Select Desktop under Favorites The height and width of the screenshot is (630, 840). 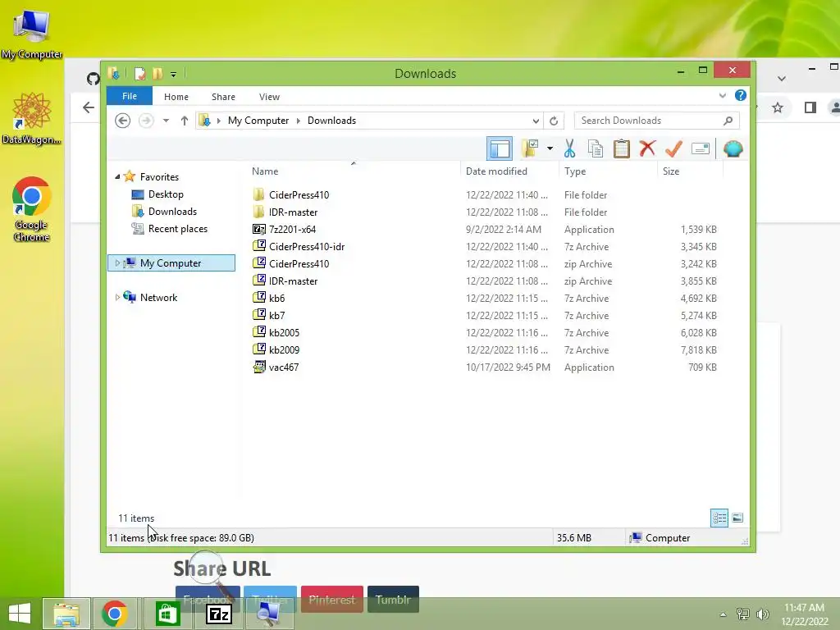click(x=166, y=194)
